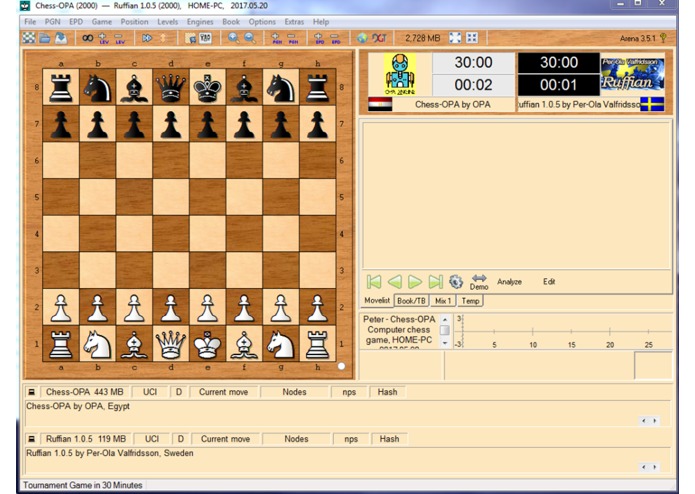
Task: Switch to the Mix 1 tab
Action: 443,301
